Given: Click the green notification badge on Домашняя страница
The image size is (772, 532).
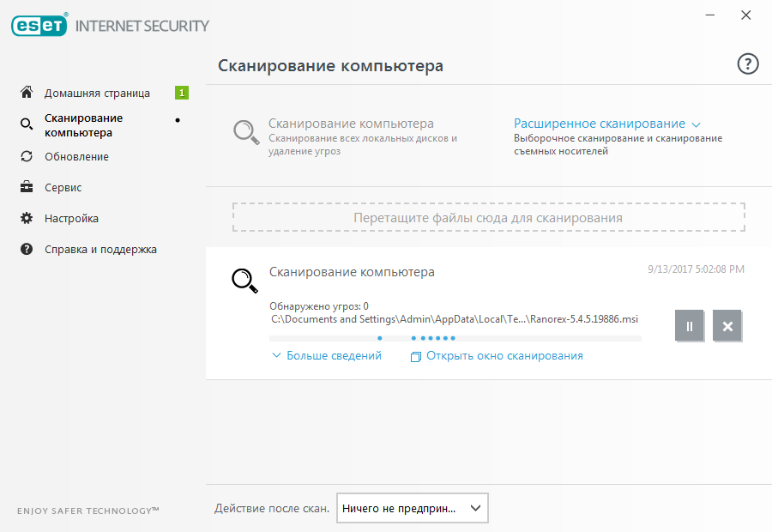Looking at the screenshot, I should (182, 93).
